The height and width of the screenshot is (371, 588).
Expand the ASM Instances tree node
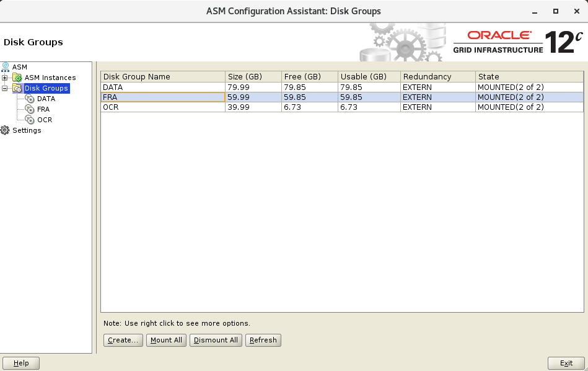[5, 78]
